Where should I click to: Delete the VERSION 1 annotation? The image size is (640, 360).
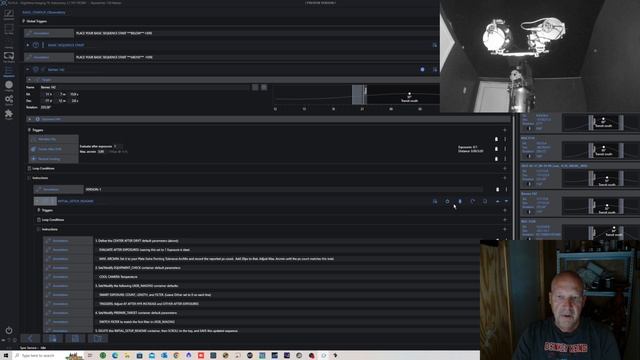coord(497,189)
